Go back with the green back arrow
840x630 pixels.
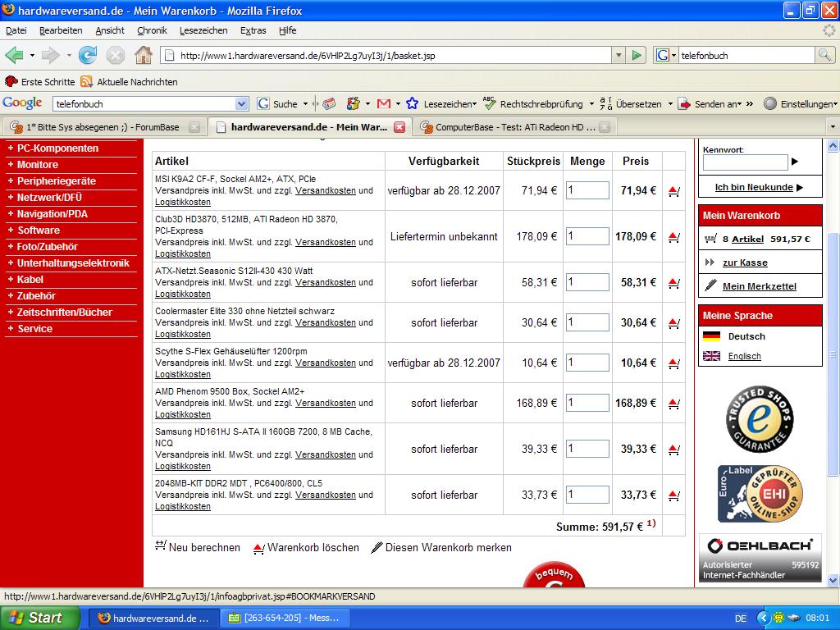[x=15, y=55]
